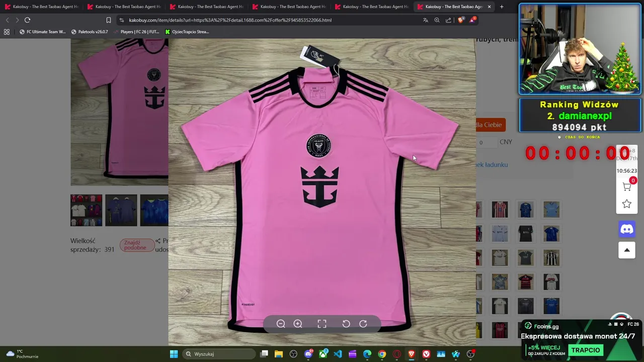
Task: Open the weather widget showing Pochmurnie
Action: pyautogui.click(x=21, y=354)
